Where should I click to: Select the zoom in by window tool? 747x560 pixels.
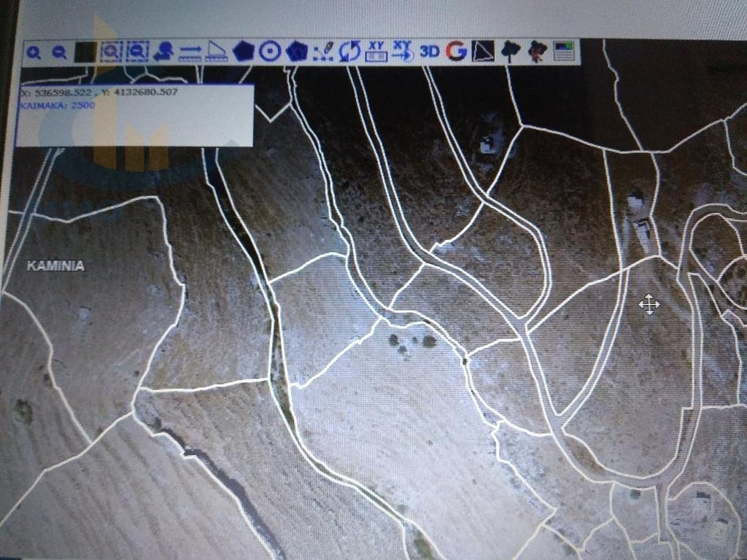click(111, 52)
